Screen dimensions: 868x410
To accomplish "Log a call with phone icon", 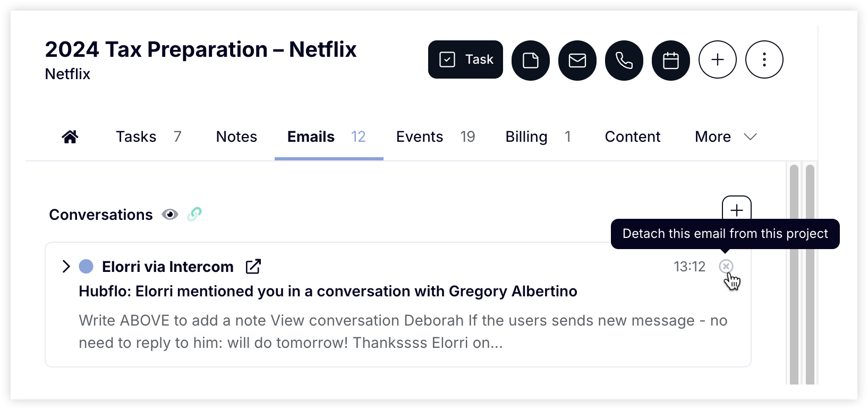I will point(624,61).
